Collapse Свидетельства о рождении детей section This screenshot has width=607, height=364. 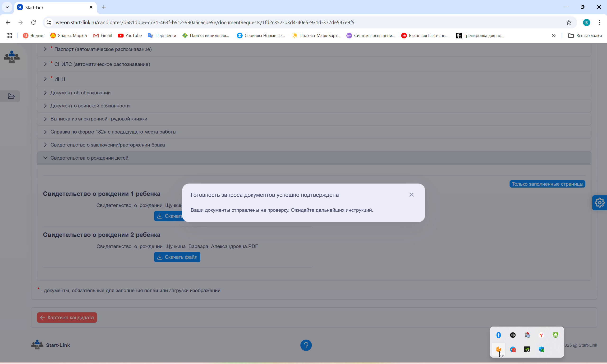[x=314, y=158]
